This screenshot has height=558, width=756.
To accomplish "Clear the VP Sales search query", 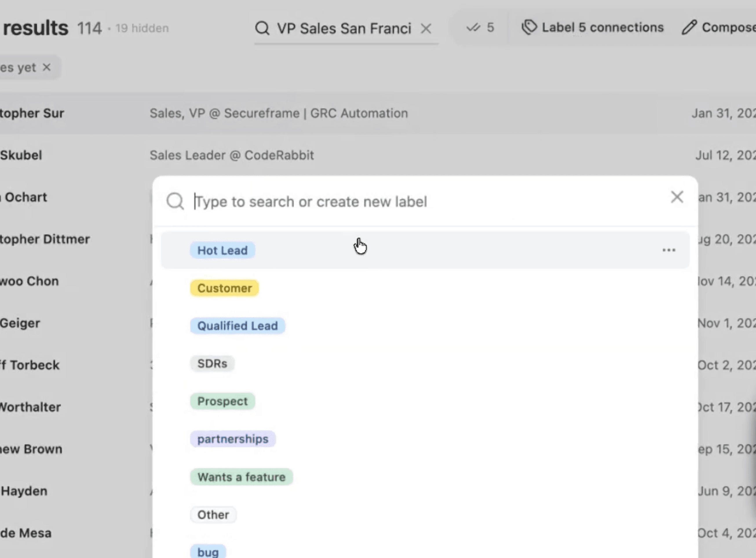I will 426,28.
